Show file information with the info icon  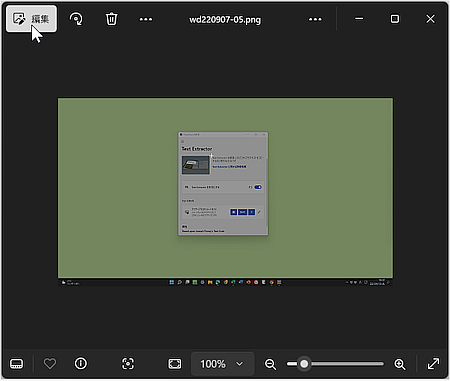81,363
